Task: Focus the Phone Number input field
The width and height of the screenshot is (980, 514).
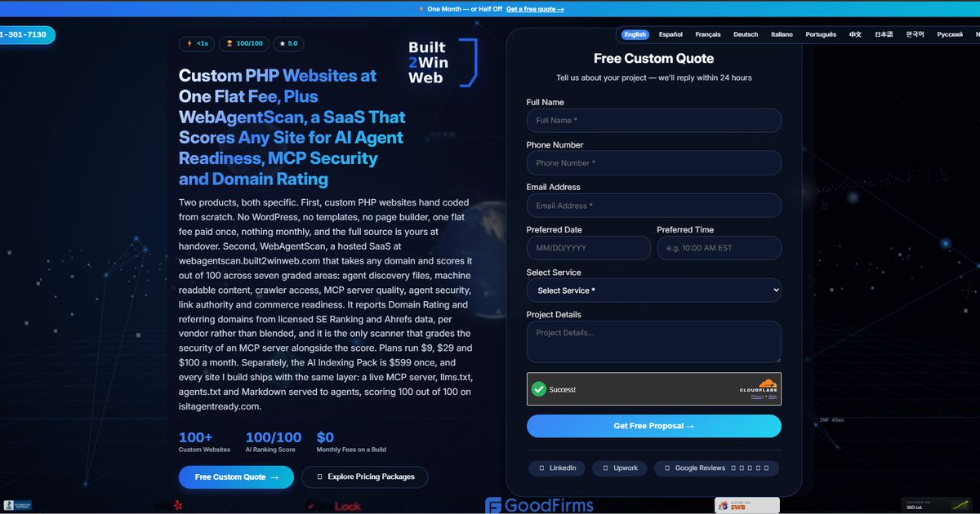Action: point(653,163)
